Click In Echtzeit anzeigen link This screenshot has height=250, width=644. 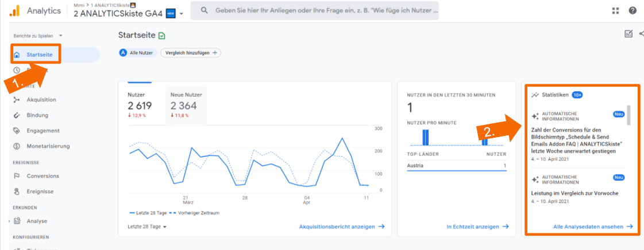pos(477,226)
